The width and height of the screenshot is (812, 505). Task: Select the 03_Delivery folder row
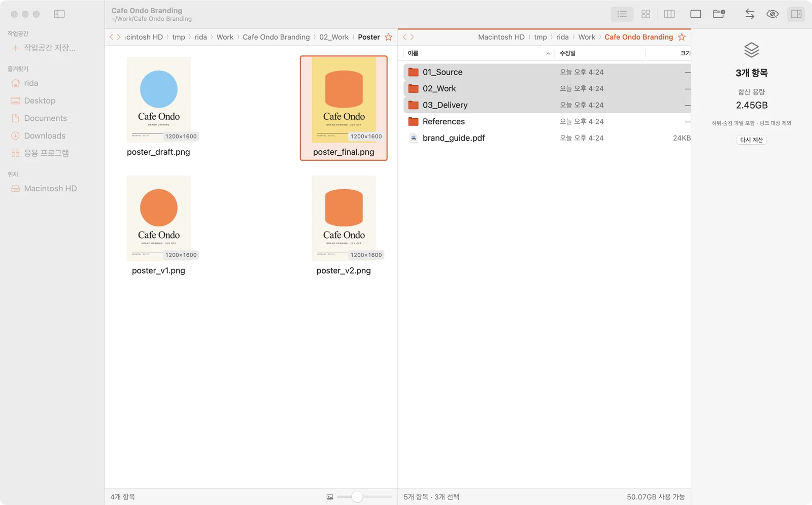547,105
